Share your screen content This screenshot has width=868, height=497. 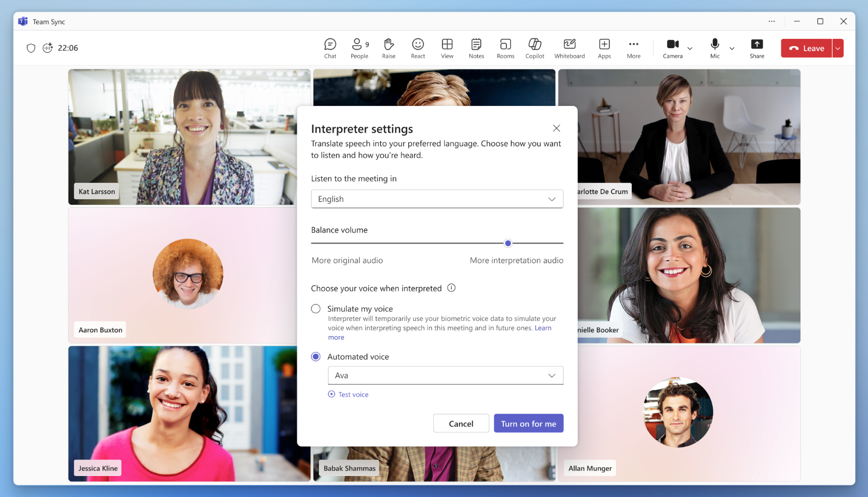[x=757, y=49]
